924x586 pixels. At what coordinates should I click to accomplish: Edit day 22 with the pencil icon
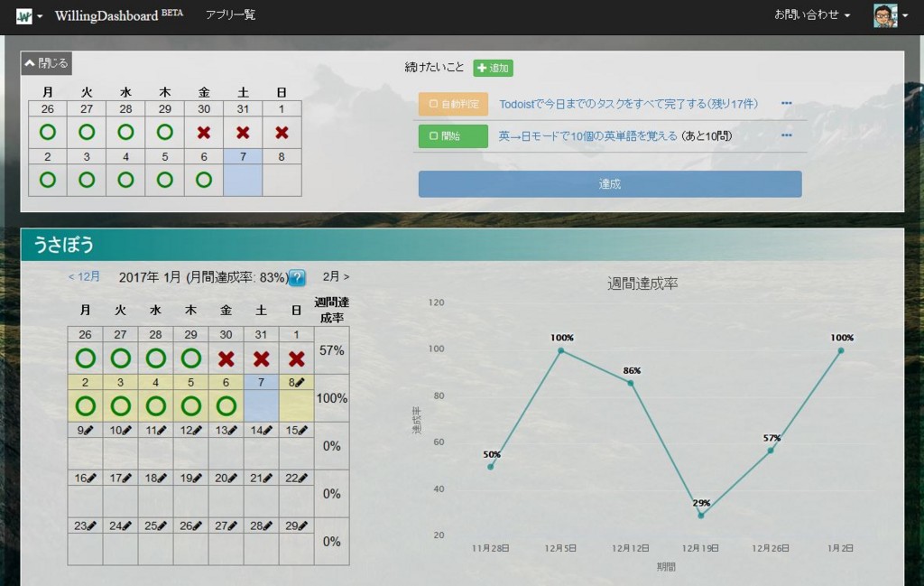coord(303,479)
